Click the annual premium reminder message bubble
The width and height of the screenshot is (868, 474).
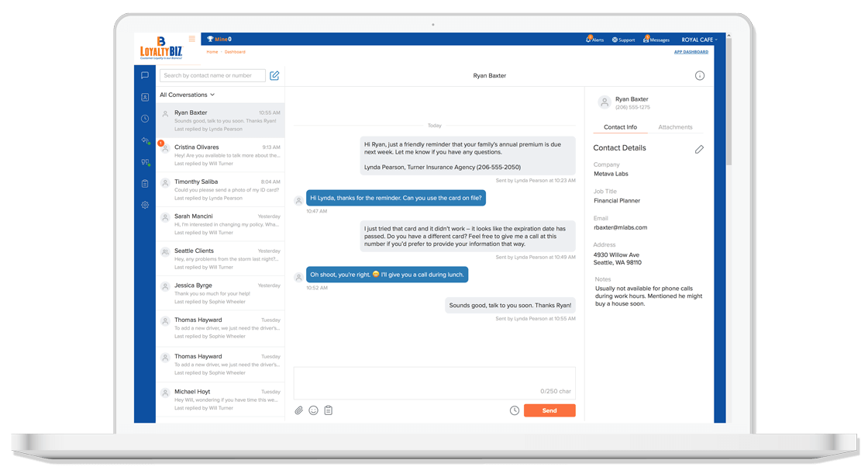coord(468,156)
